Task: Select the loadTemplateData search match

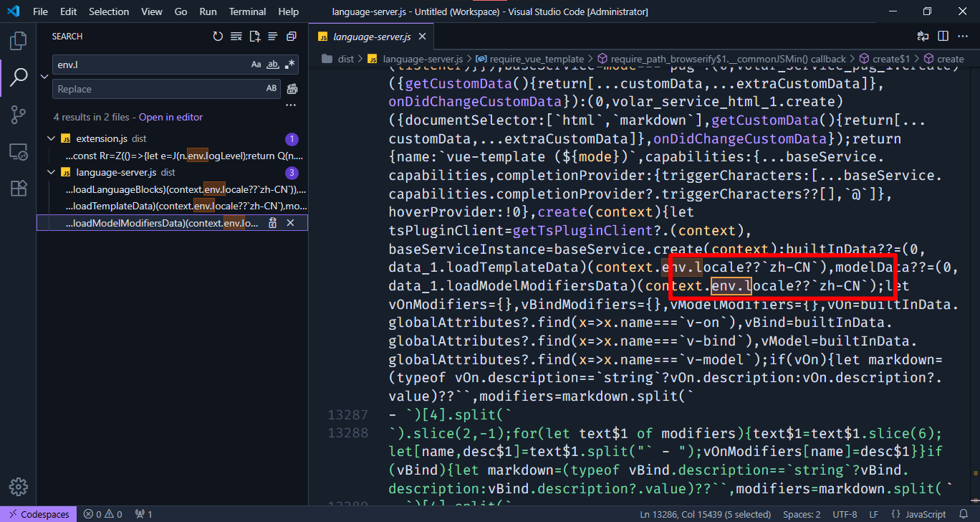Action: point(172,207)
